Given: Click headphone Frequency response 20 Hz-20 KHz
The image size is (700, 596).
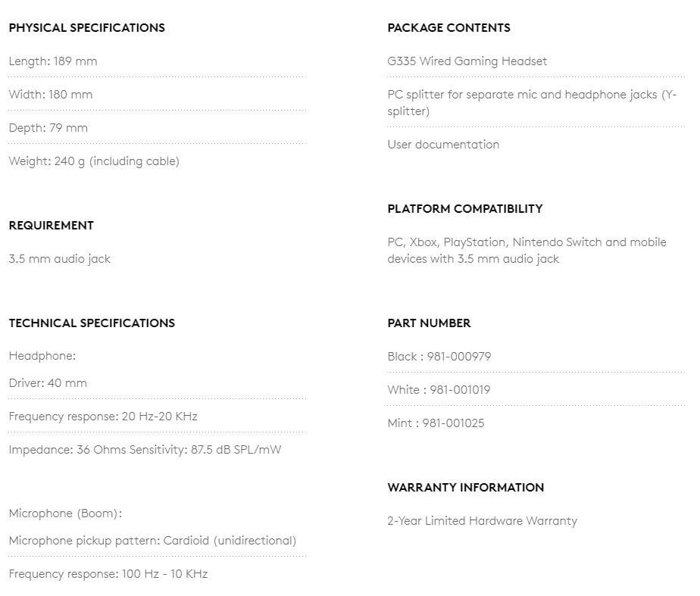Looking at the screenshot, I should [x=103, y=417].
